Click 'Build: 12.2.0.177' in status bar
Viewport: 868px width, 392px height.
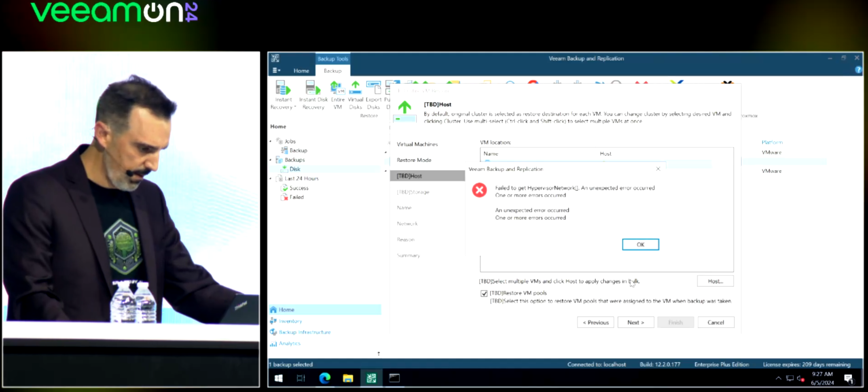pos(660,364)
